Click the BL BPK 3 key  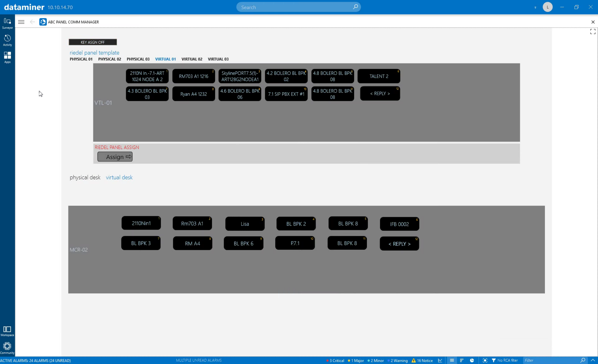[141, 243]
